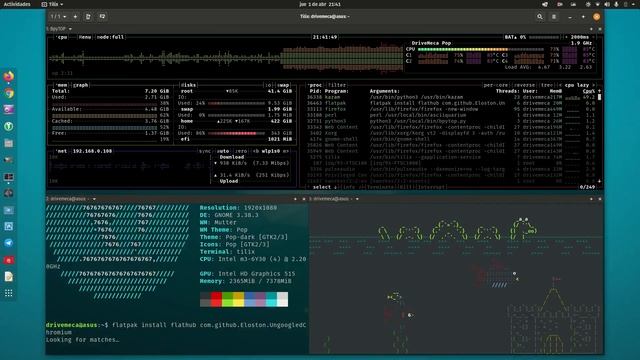The width and height of the screenshot is (640, 360).
Task: Toggle the disks view in bpytop
Action: point(188,85)
